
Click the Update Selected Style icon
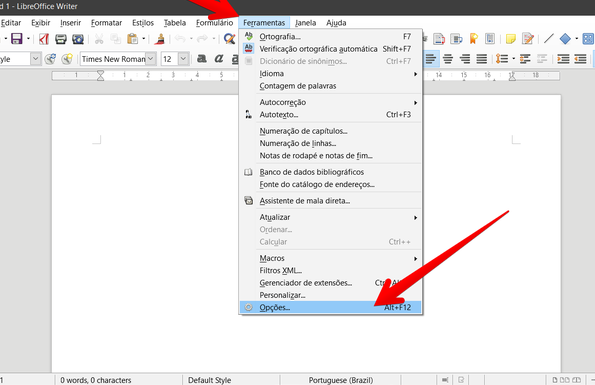tap(50, 59)
